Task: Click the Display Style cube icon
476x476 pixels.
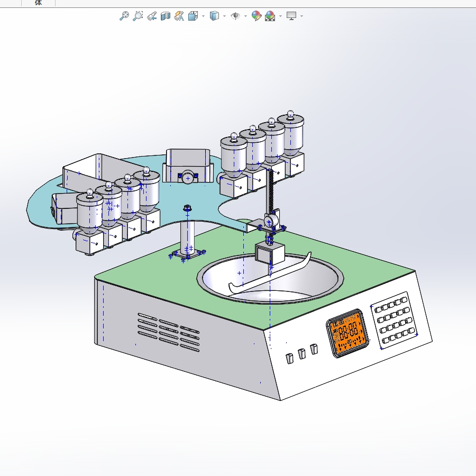Action: (x=214, y=16)
